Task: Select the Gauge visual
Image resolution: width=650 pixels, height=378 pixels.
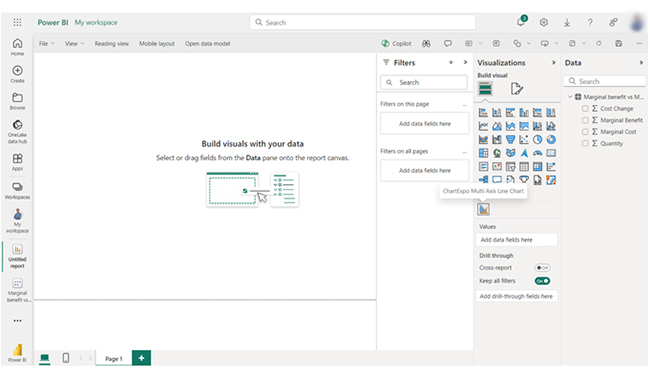Action: coord(537,153)
